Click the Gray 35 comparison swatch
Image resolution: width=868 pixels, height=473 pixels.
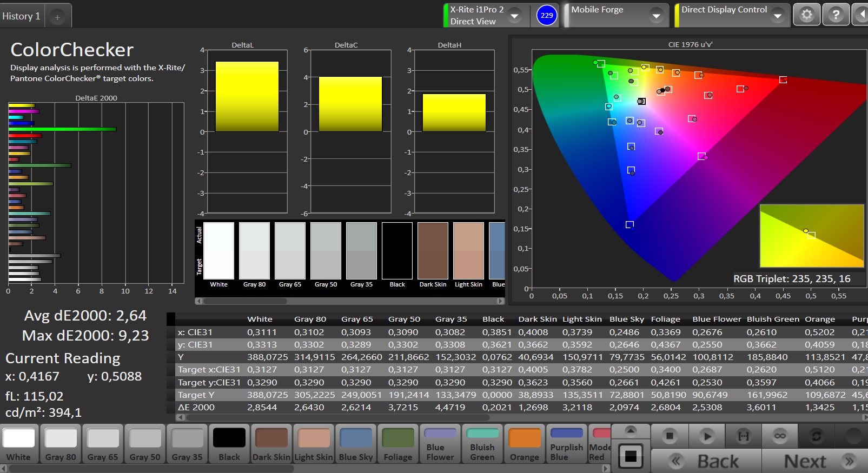pyautogui.click(x=362, y=251)
